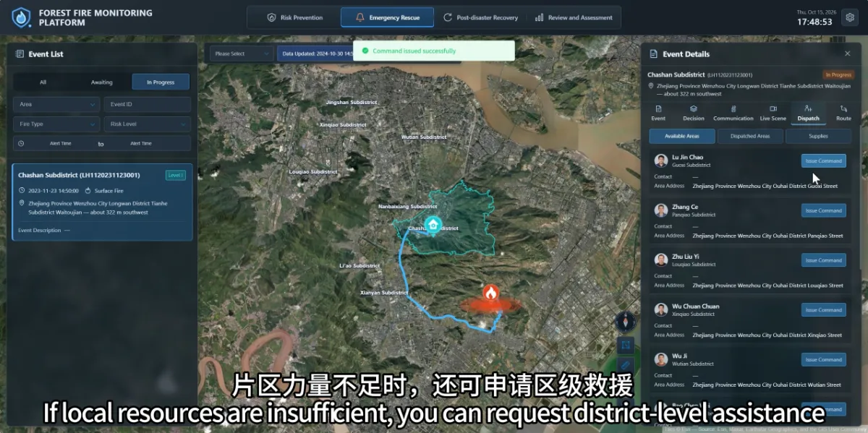Switch to Dispatched Areas list
Screen dimensions: 868x433
[x=750, y=136]
